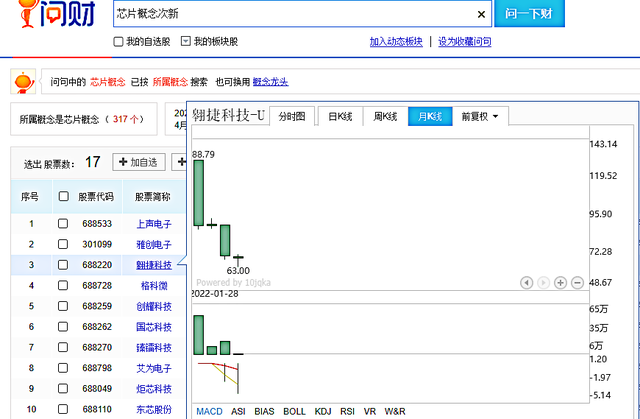Select the MACD indicator
Screen dimensions: 640x419
[x=209, y=411]
